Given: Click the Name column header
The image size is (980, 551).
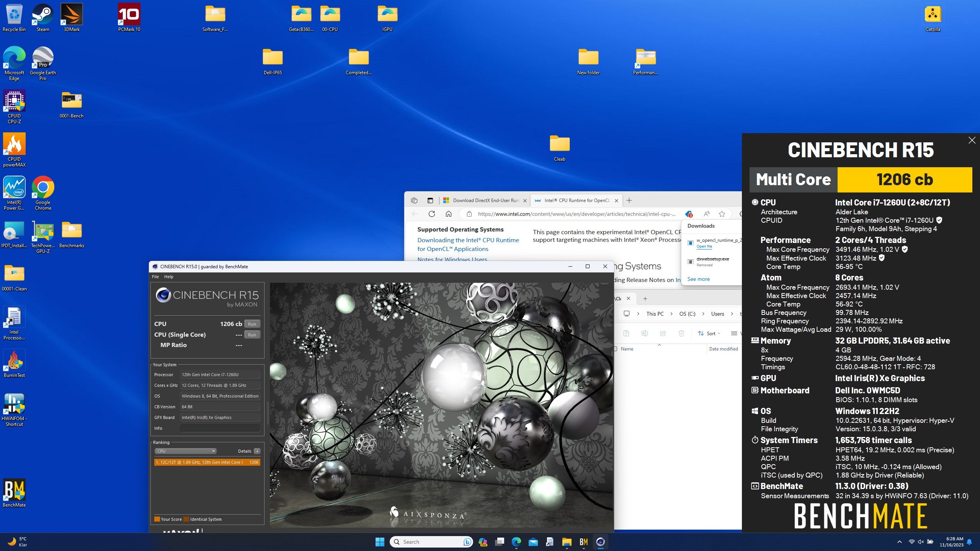Looking at the screenshot, I should [627, 349].
